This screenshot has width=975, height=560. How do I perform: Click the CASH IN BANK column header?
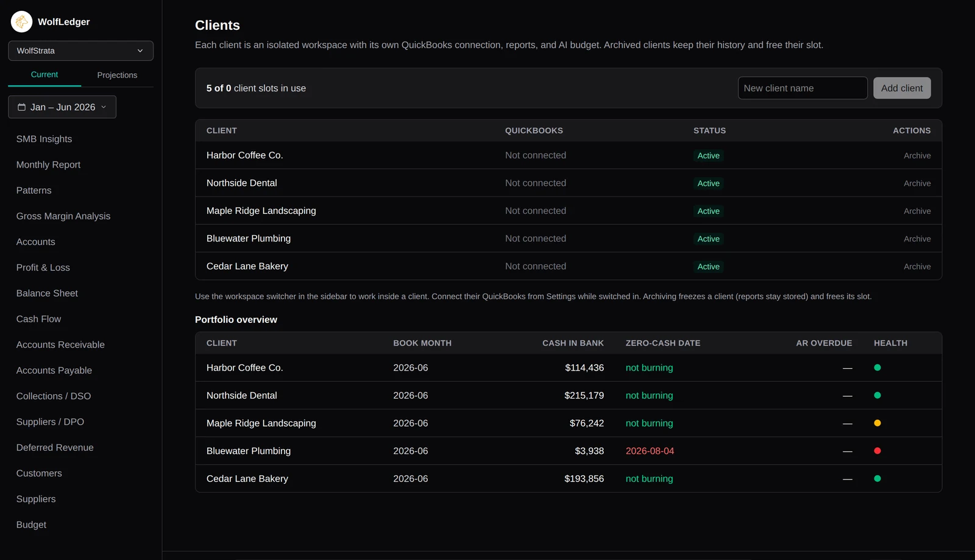coord(573,343)
